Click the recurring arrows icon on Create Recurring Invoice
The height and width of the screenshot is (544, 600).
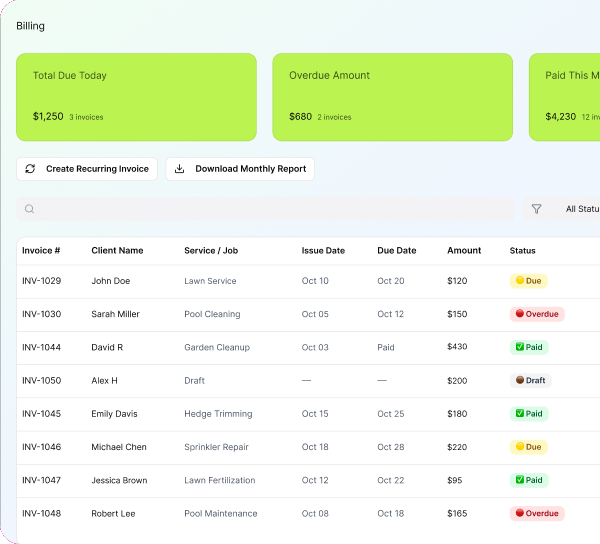pos(30,169)
